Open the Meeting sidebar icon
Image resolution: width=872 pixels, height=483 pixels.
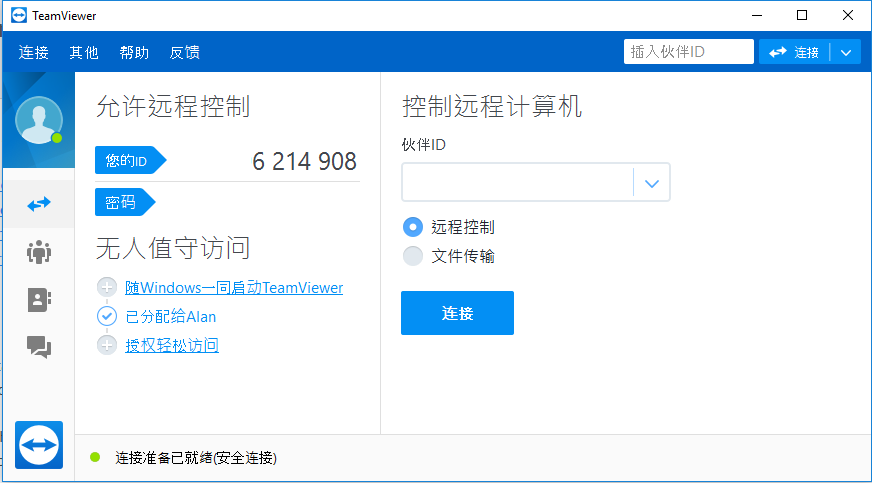pos(39,252)
